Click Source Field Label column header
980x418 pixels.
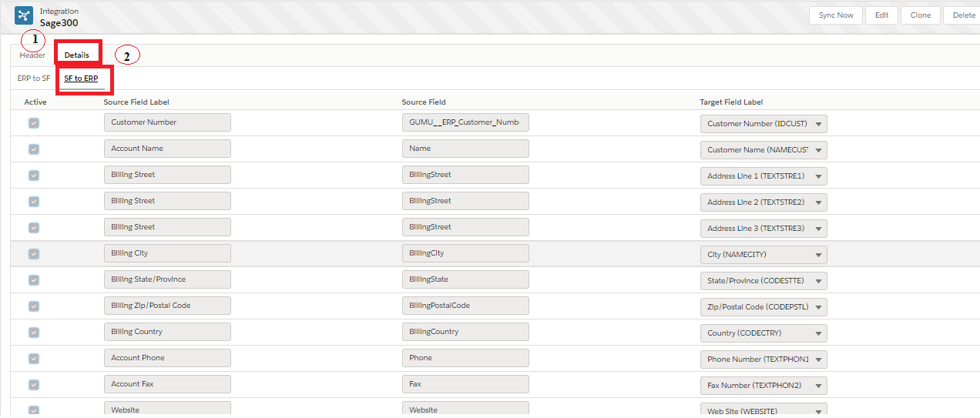136,102
